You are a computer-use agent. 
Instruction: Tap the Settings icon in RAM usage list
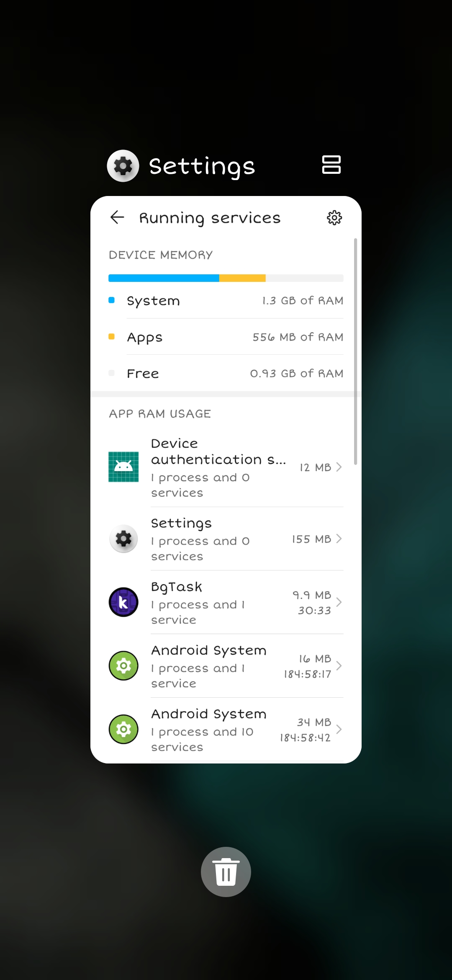(123, 539)
